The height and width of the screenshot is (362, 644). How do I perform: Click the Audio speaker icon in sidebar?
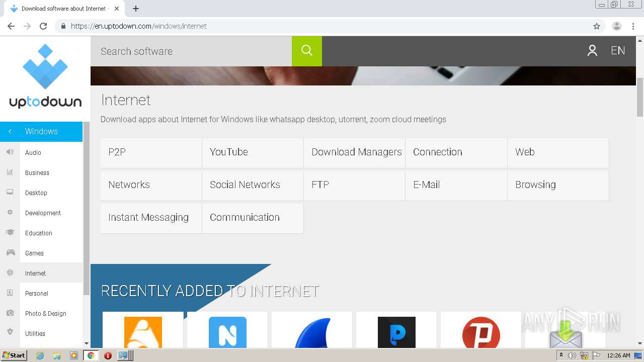pos(10,152)
